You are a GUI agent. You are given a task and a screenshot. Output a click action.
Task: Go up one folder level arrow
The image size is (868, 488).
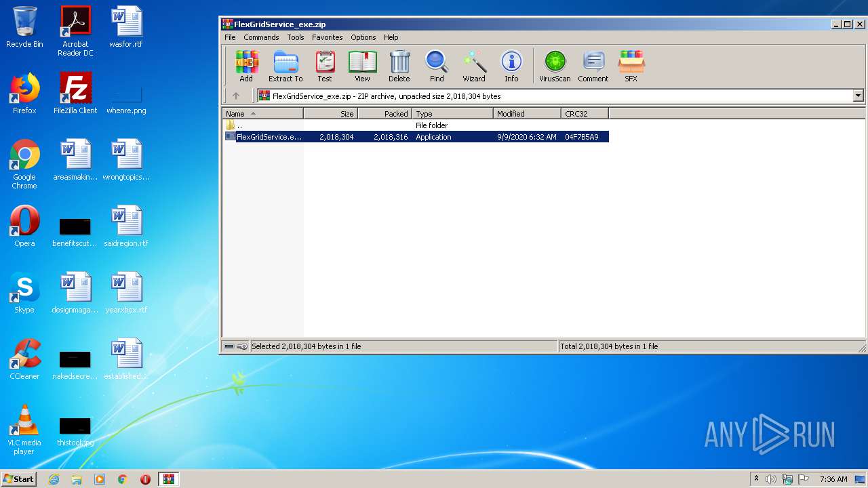pyautogui.click(x=236, y=96)
